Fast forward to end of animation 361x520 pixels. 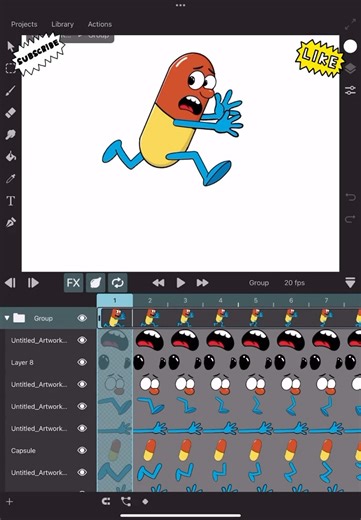202,283
